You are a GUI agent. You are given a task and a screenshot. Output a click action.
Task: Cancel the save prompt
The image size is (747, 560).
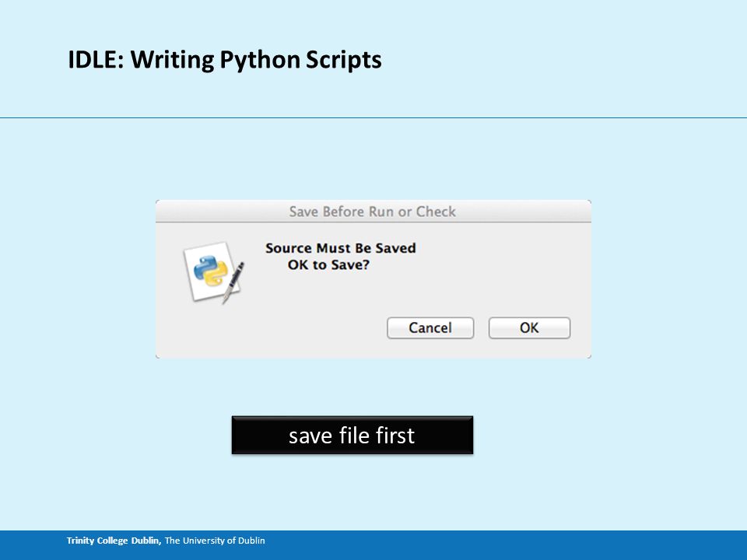430,328
